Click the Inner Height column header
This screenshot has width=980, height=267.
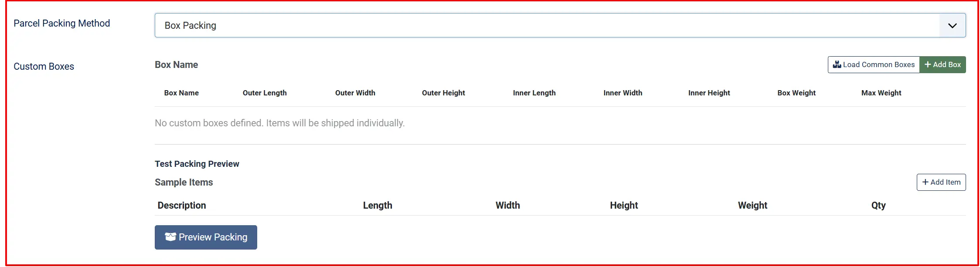(x=709, y=93)
